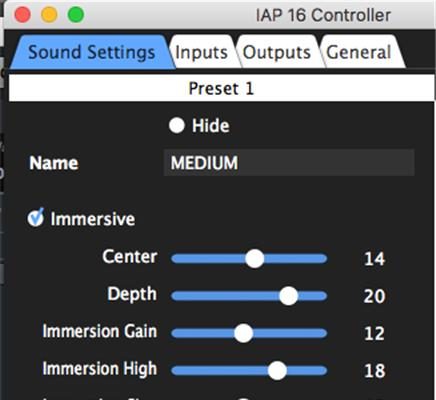Click the Immersion High value 18
The image size is (436, 400).
[x=375, y=371]
